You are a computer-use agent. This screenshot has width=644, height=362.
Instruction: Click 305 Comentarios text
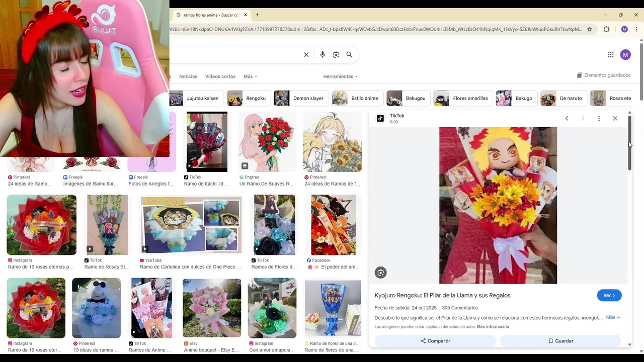pos(460,308)
